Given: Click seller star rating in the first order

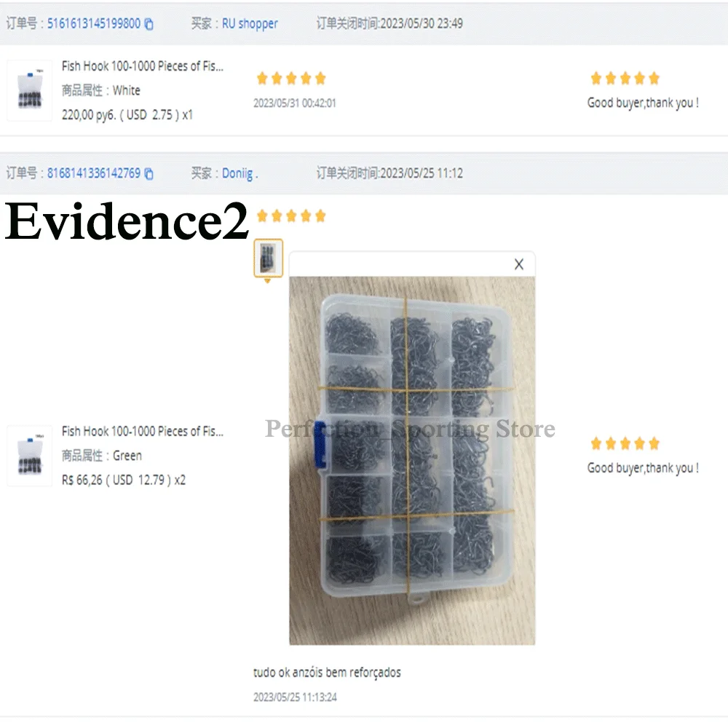Looking at the screenshot, I should point(625,79).
